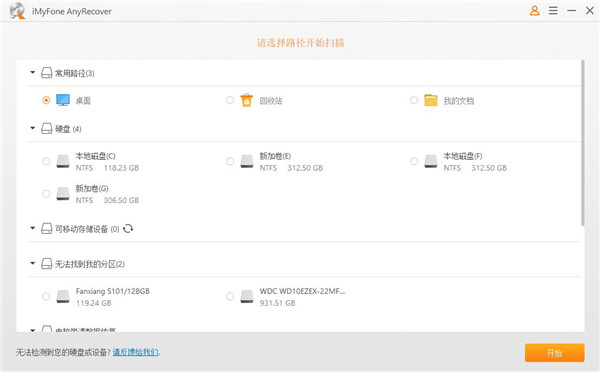Click the 硬盘 section disk icon

click(x=46, y=129)
